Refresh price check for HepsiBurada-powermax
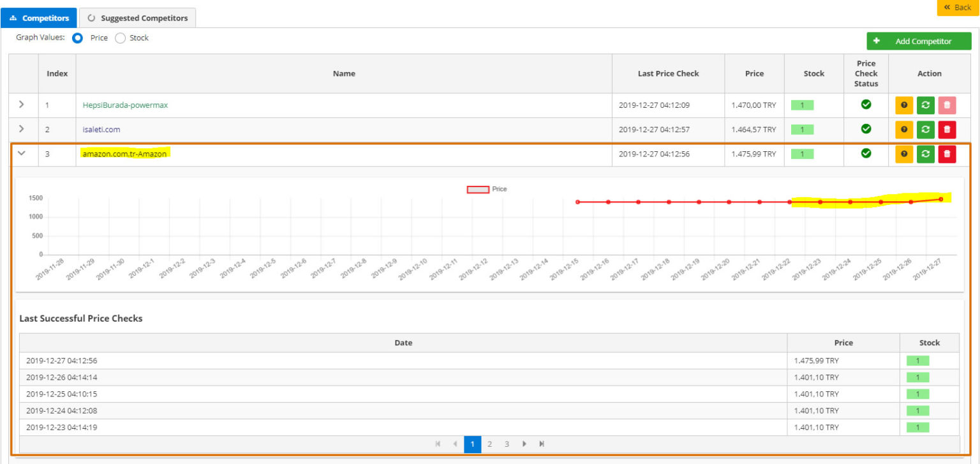Viewport: 980px width, 464px height. [x=925, y=105]
